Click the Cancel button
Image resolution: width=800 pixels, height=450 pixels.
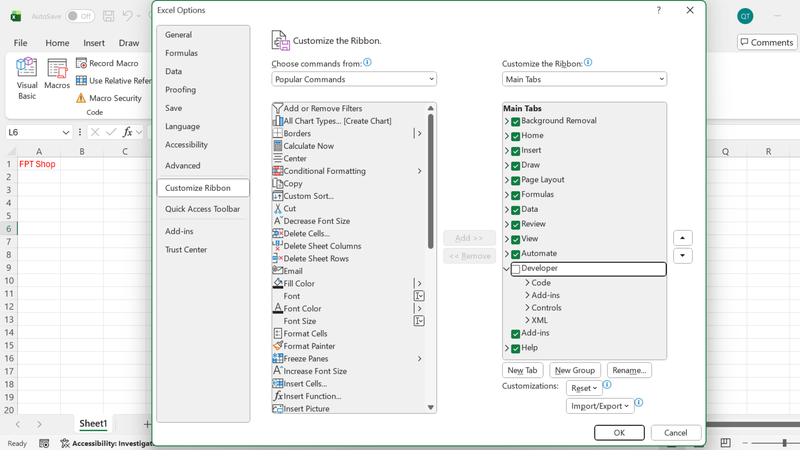point(675,433)
